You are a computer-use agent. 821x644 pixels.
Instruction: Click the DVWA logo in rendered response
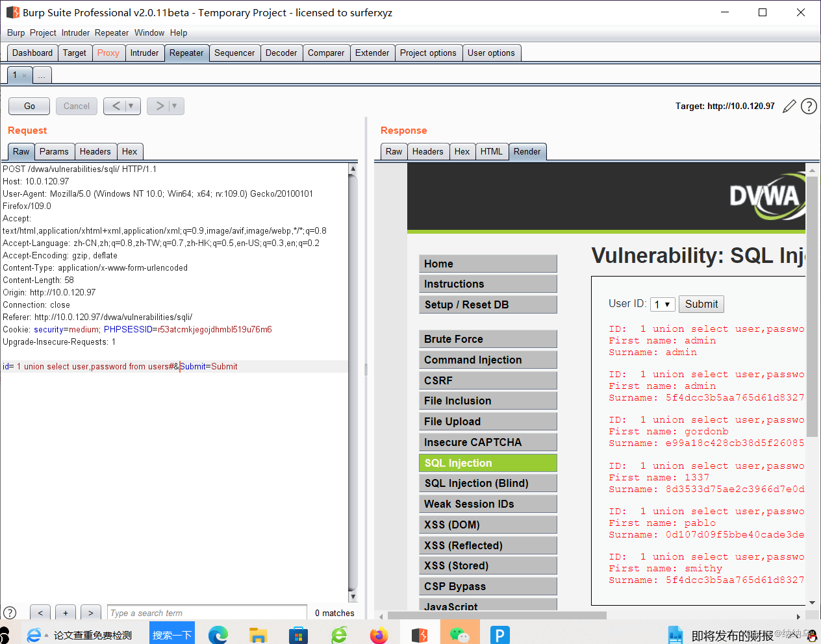tap(766, 195)
